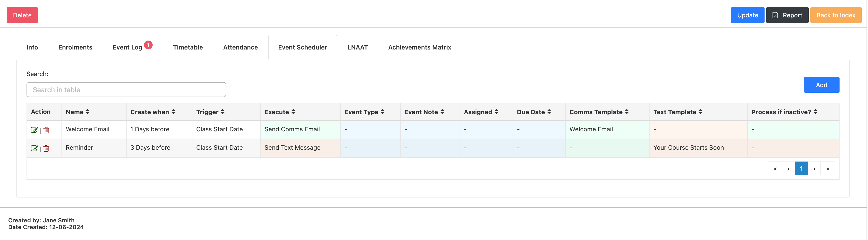
Task: Open the Info tab
Action: [32, 47]
